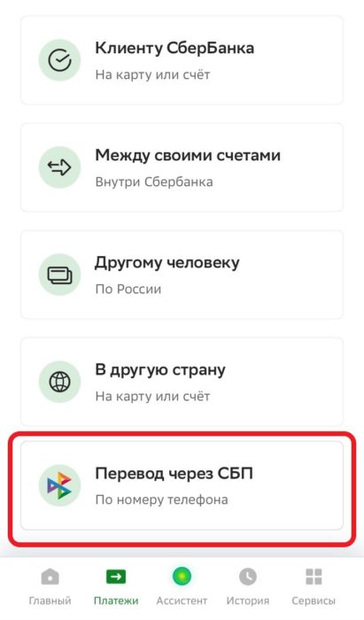
Task: Open Перевод через СБП card
Action: point(182,485)
